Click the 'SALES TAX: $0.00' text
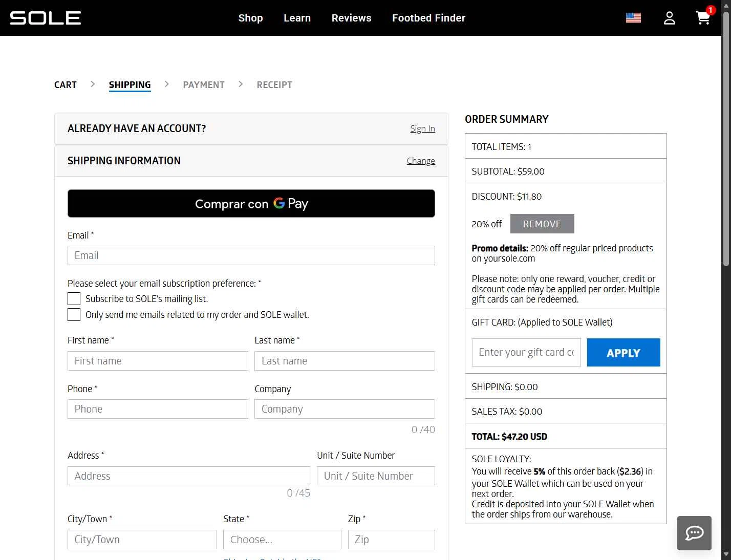731x560 pixels. (507, 412)
